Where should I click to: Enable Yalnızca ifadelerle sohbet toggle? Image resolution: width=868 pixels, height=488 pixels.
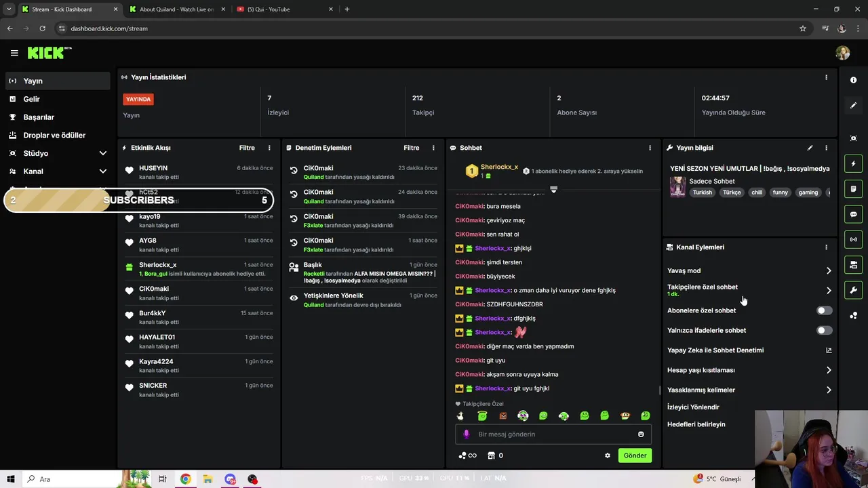[x=824, y=331]
